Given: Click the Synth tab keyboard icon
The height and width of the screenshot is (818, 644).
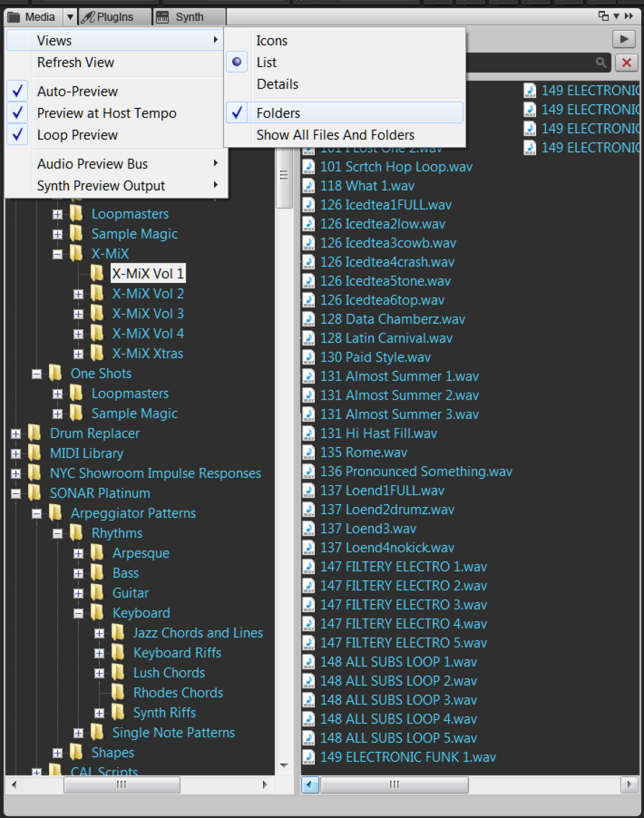Looking at the screenshot, I should coord(162,17).
